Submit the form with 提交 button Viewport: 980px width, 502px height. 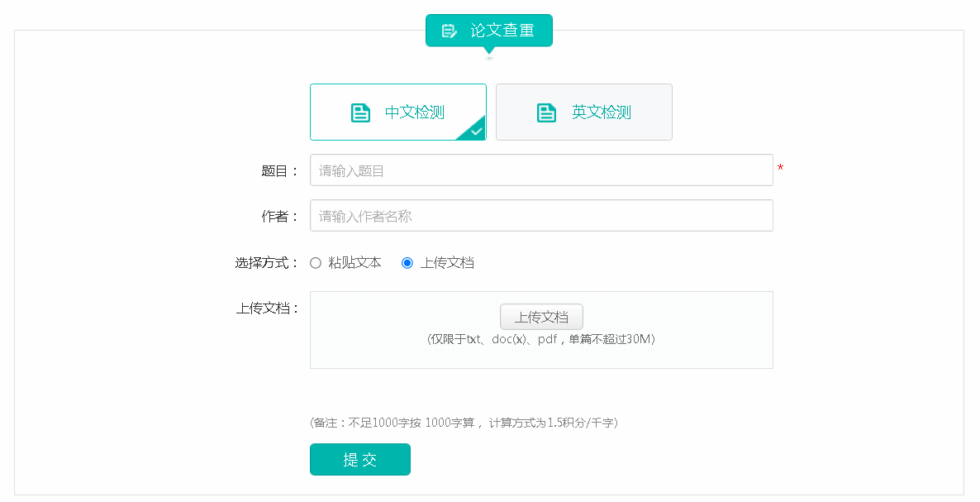tap(359, 460)
